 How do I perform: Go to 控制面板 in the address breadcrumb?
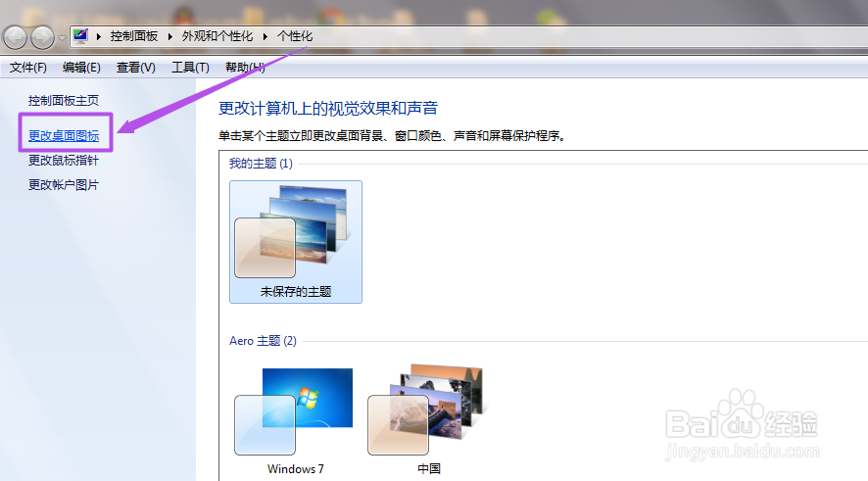[134, 36]
